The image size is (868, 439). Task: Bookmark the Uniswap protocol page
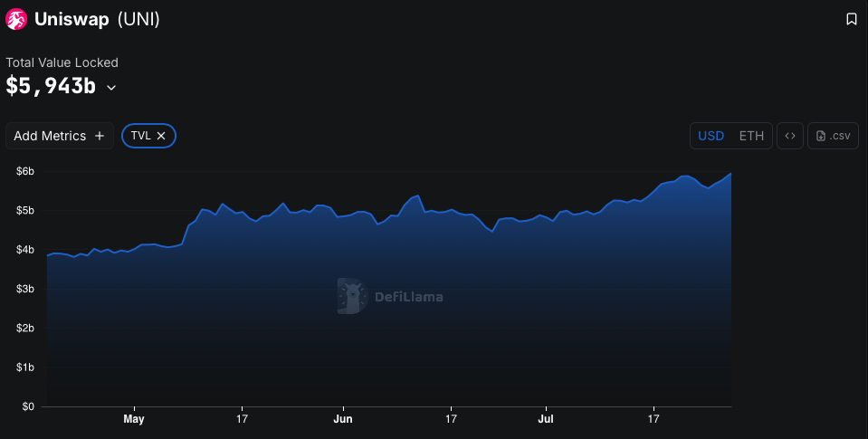852,19
